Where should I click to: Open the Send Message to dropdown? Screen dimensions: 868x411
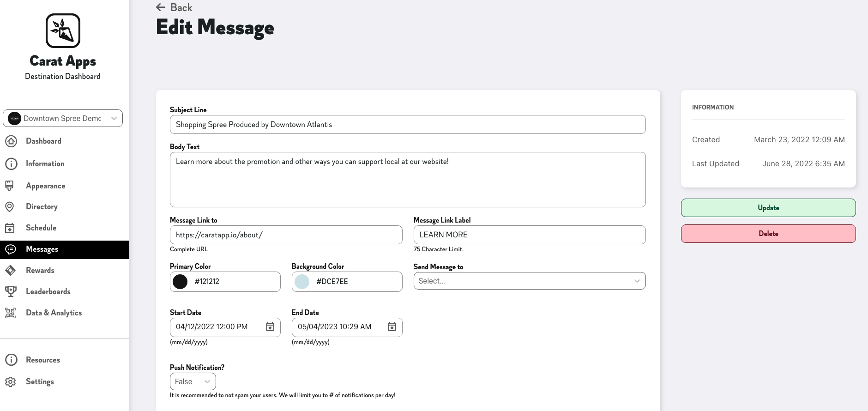529,281
